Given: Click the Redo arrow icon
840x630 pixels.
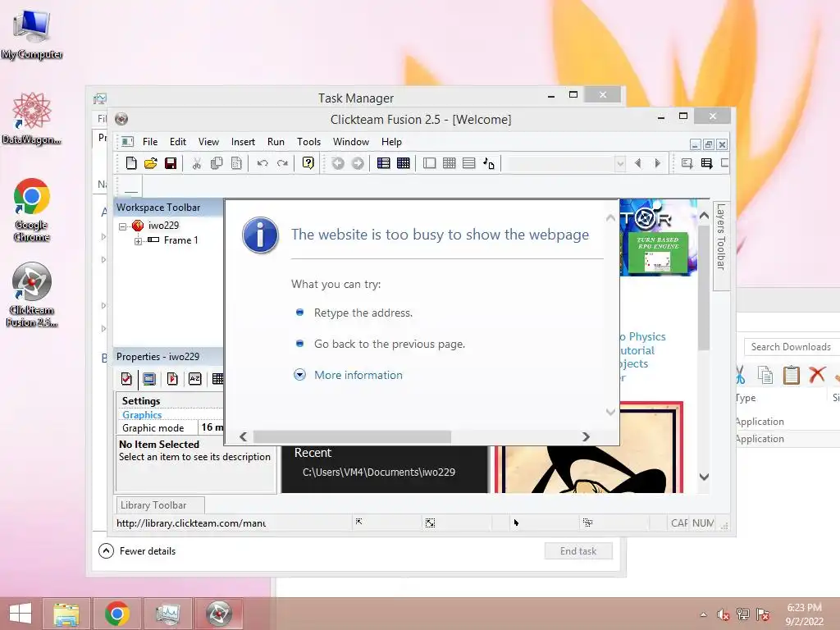Looking at the screenshot, I should pyautogui.click(x=282, y=163).
